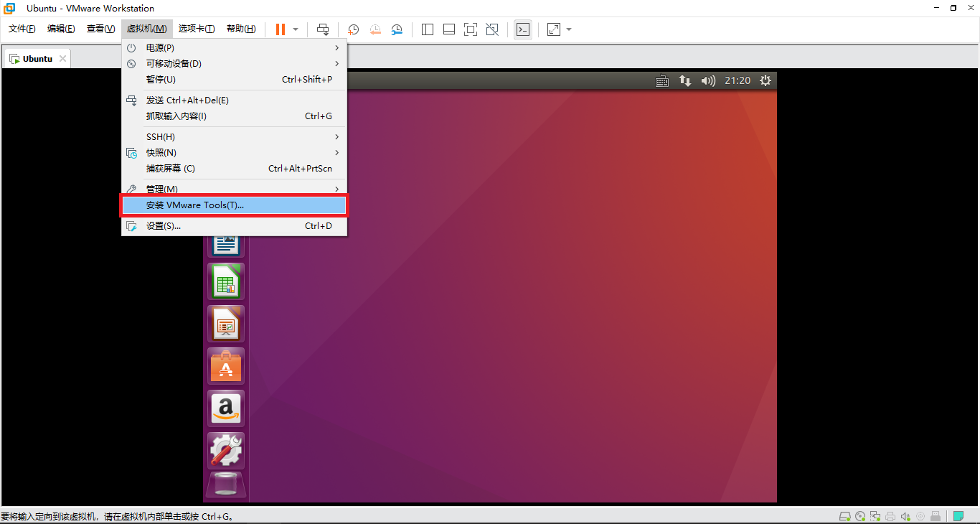This screenshot has width=980, height=524.
Task: Click Ubuntu keyboard input indicator
Action: [x=662, y=81]
